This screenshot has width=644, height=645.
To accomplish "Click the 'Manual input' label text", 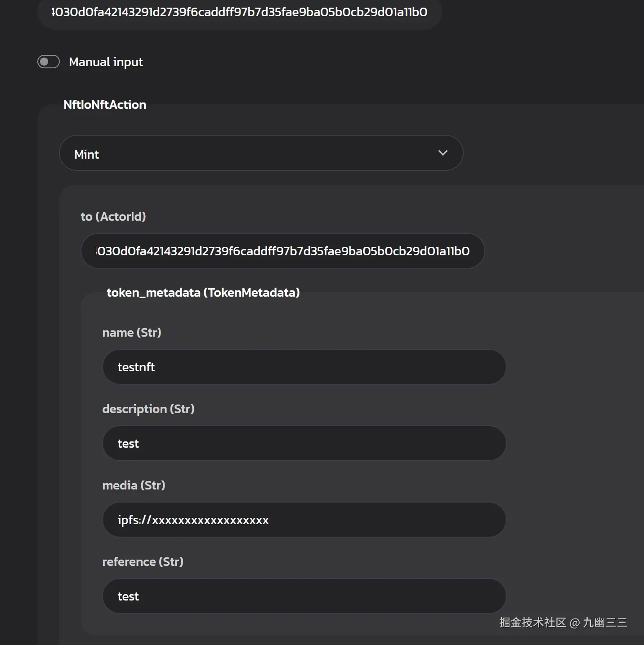I will (106, 62).
